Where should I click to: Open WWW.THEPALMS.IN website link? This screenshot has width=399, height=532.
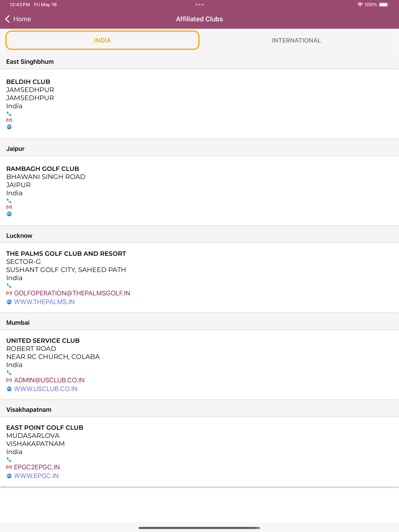44,302
